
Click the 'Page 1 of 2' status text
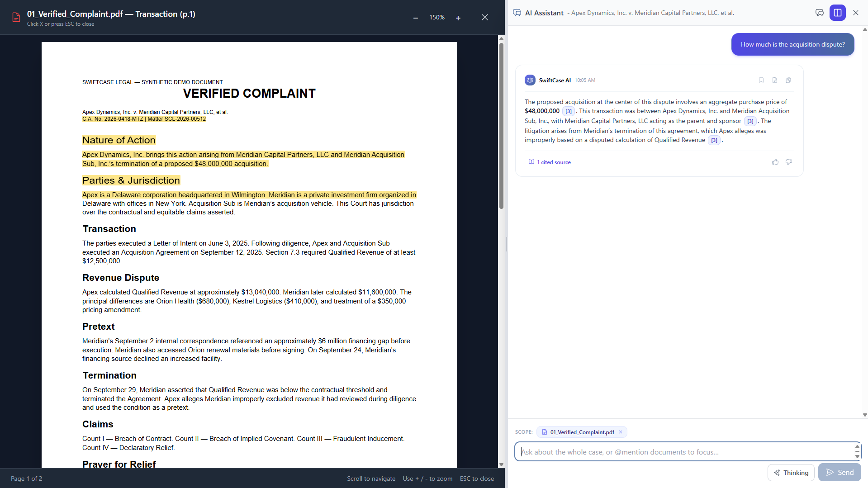pyautogui.click(x=26, y=479)
